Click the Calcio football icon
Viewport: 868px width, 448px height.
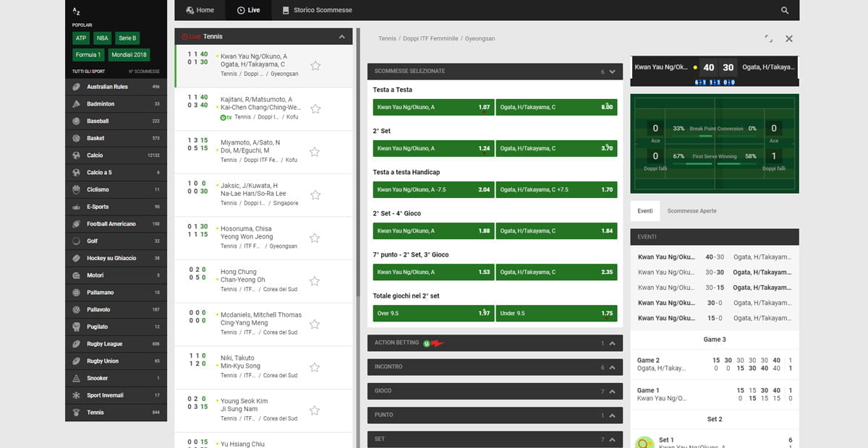pos(77,155)
